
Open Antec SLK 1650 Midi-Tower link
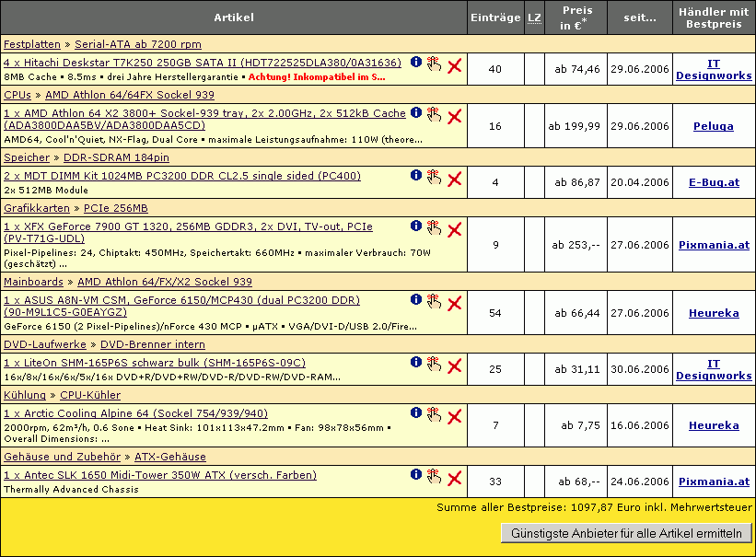(160, 475)
